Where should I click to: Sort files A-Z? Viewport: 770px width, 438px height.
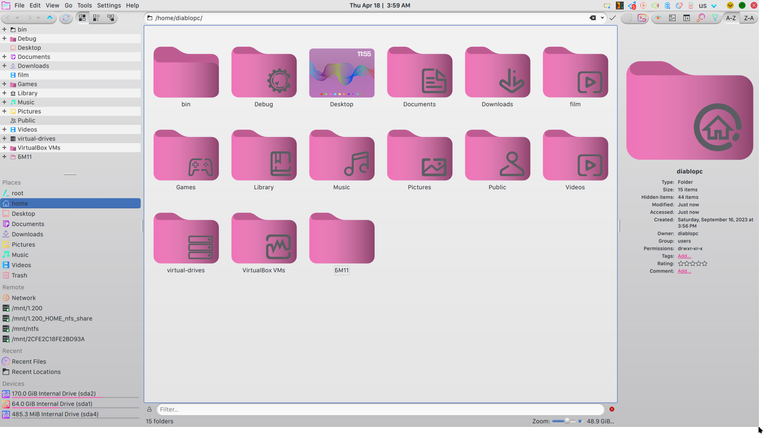pyautogui.click(x=731, y=18)
